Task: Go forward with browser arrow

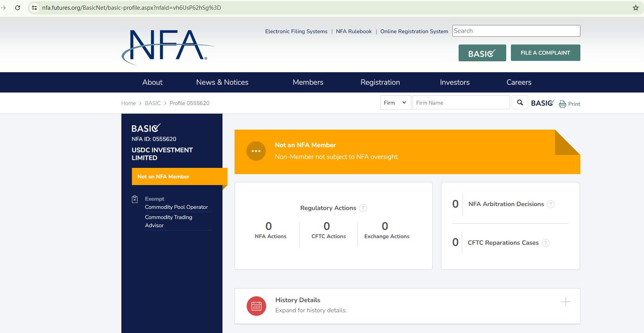Action: pos(4,8)
